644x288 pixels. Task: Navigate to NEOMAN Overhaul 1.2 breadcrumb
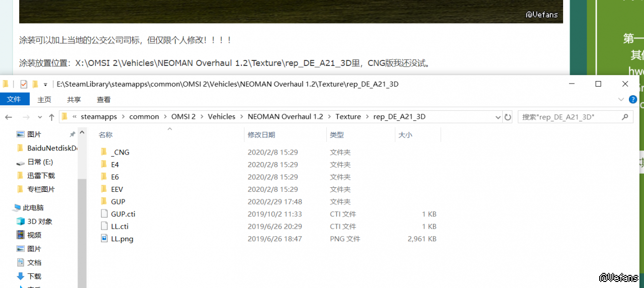(286, 117)
